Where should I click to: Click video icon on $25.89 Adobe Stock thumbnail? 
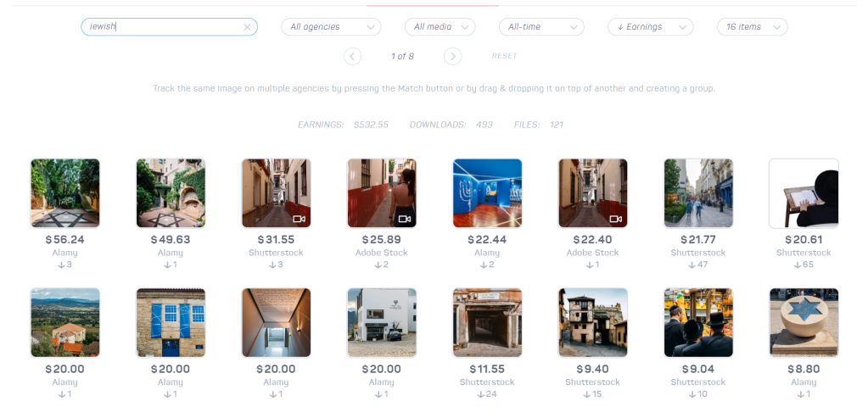(405, 219)
